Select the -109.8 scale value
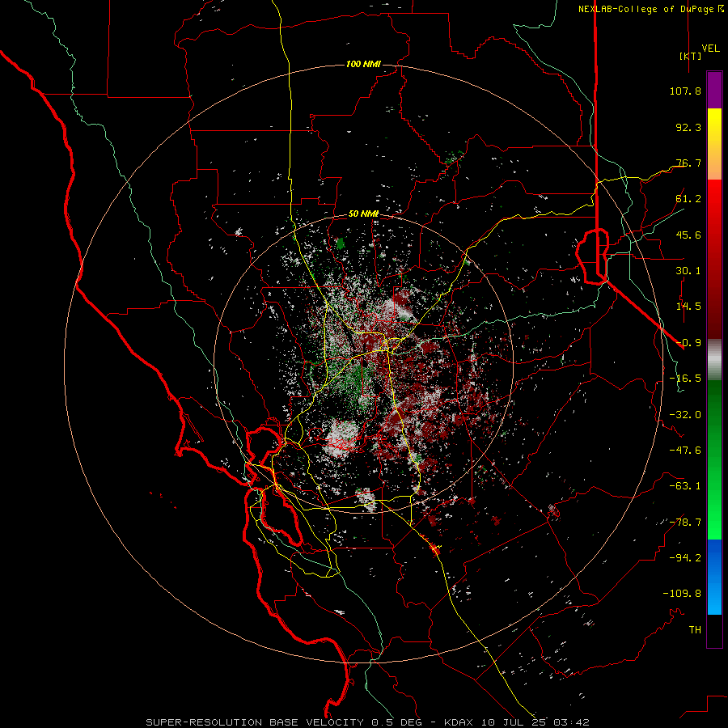The width and height of the screenshot is (728, 728). click(682, 594)
